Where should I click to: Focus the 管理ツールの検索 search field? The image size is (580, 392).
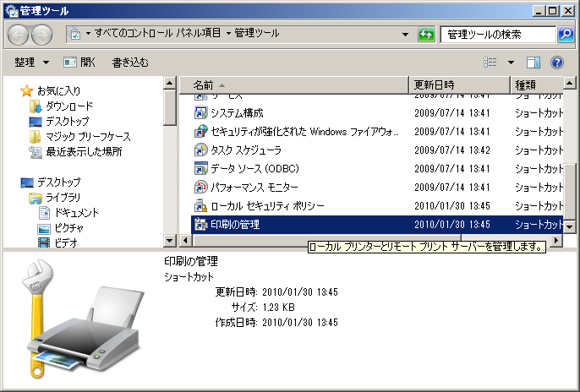[498, 35]
